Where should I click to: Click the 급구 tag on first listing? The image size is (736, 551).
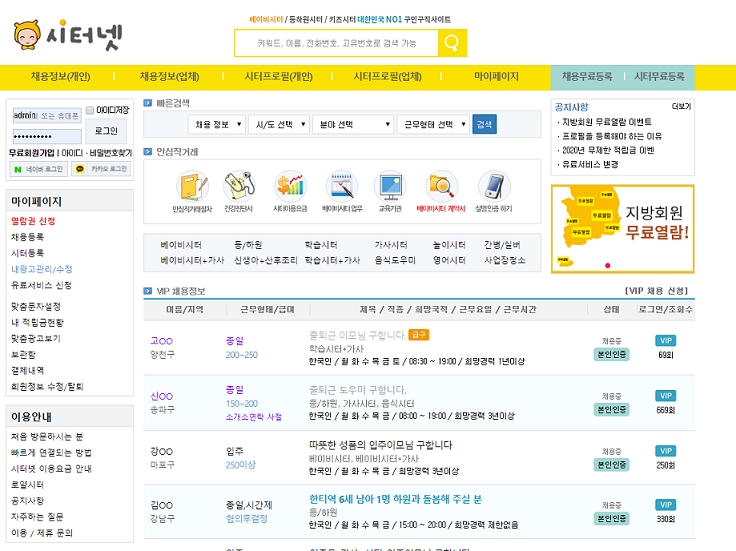coord(419,335)
